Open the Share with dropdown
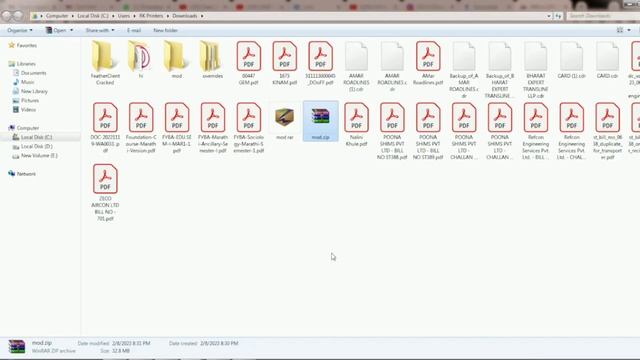Screen dimensions: 640x360 click(100, 30)
